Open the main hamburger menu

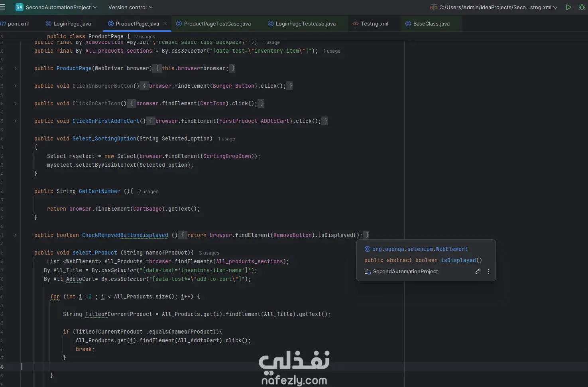point(3,7)
